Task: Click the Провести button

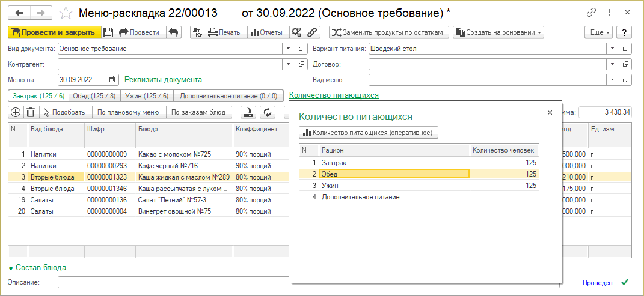Action: pyautogui.click(x=140, y=32)
